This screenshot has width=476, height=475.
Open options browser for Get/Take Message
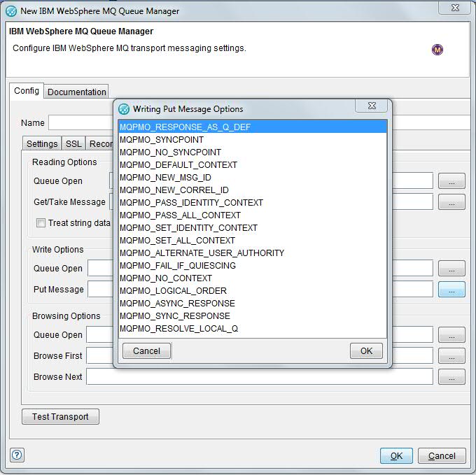point(451,202)
